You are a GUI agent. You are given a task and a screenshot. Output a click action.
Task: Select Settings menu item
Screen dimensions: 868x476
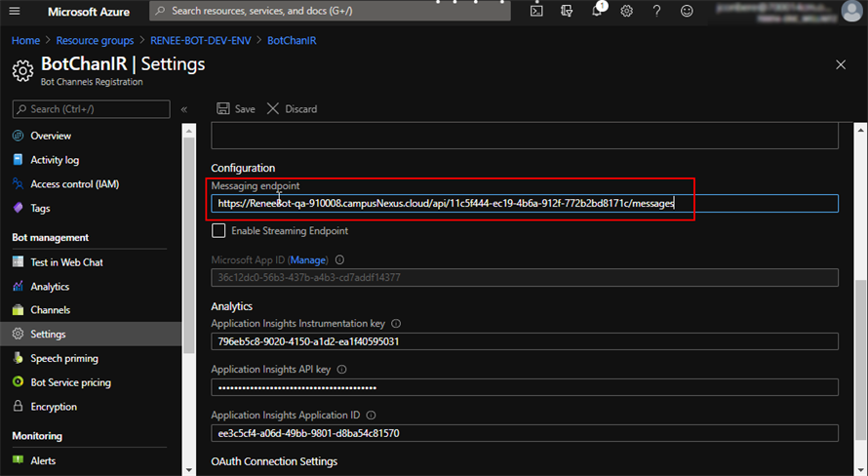coord(91,335)
